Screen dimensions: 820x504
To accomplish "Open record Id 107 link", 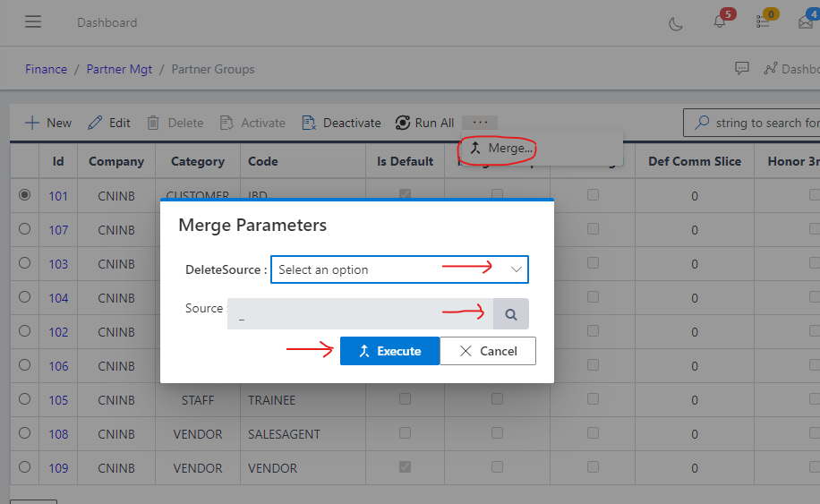I will point(58,230).
